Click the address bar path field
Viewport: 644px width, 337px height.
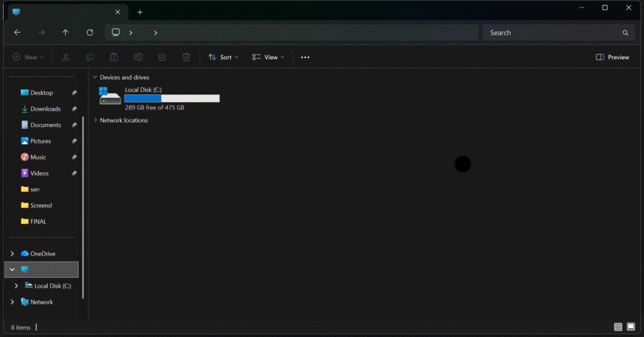coord(292,33)
